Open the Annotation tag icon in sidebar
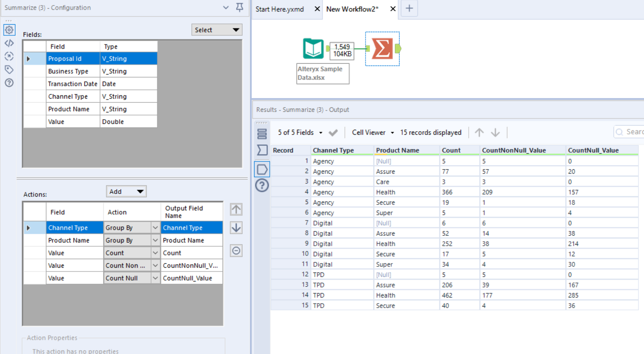 tap(9, 70)
